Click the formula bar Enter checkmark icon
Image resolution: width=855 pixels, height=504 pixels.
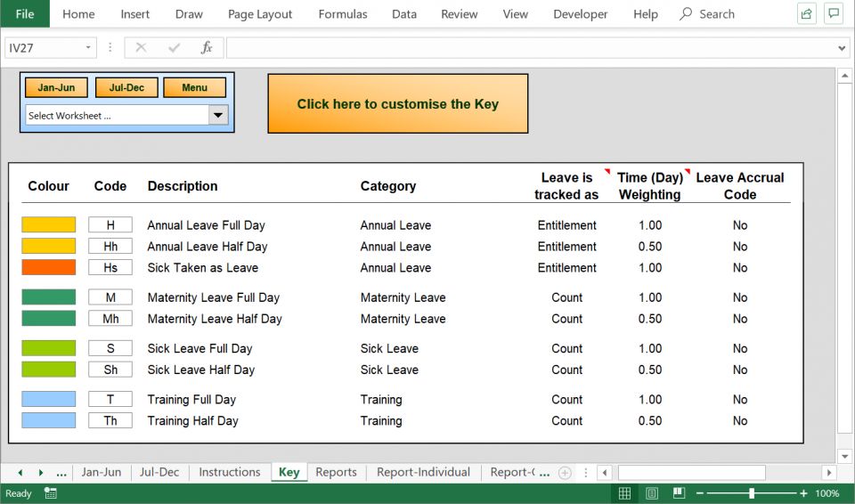(x=174, y=48)
